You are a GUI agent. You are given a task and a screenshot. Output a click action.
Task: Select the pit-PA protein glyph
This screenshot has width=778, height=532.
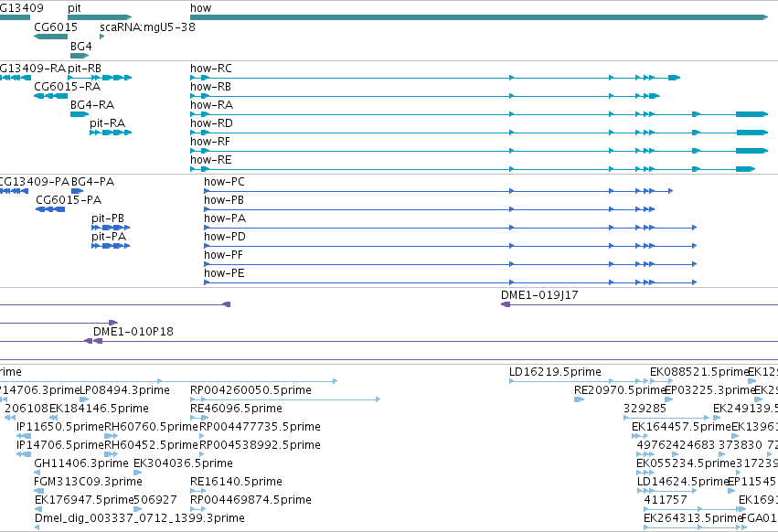point(111,246)
